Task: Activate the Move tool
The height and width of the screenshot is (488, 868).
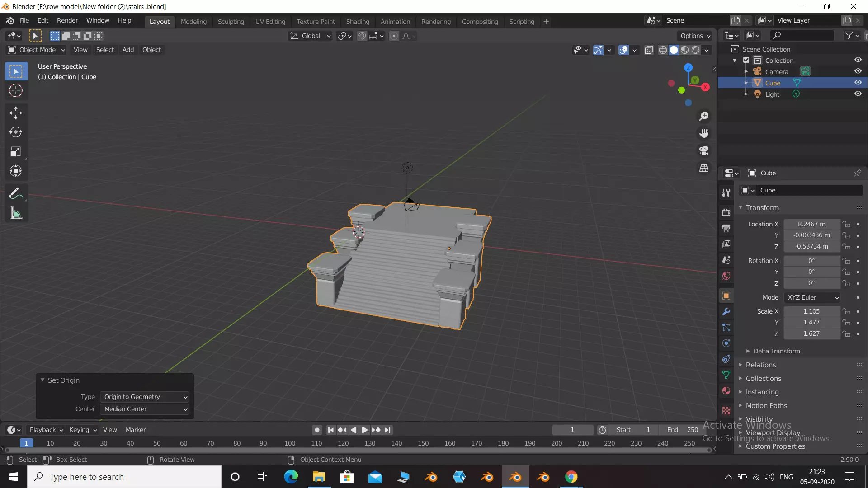Action: tap(16, 113)
